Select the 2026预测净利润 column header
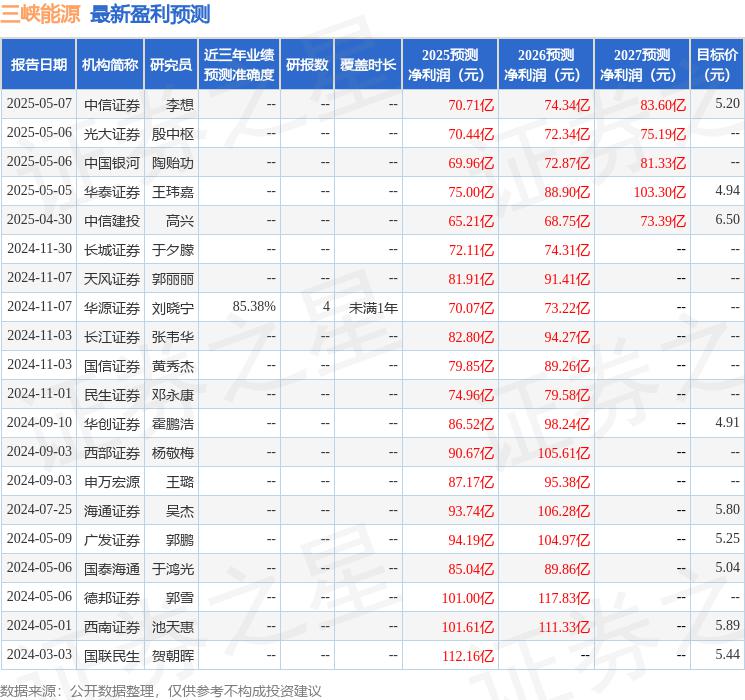 (x=546, y=65)
